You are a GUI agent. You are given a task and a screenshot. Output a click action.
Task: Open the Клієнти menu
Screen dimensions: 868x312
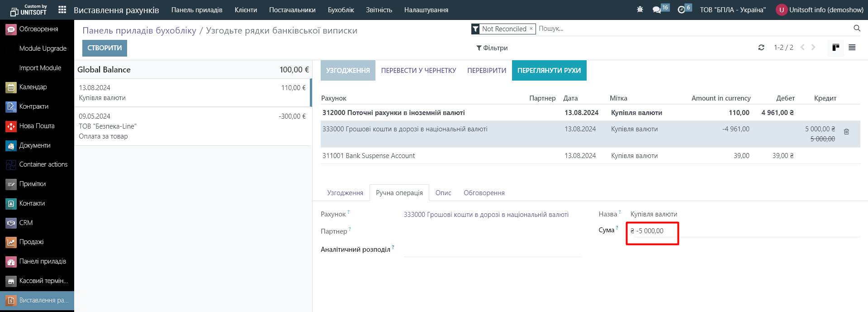click(246, 10)
